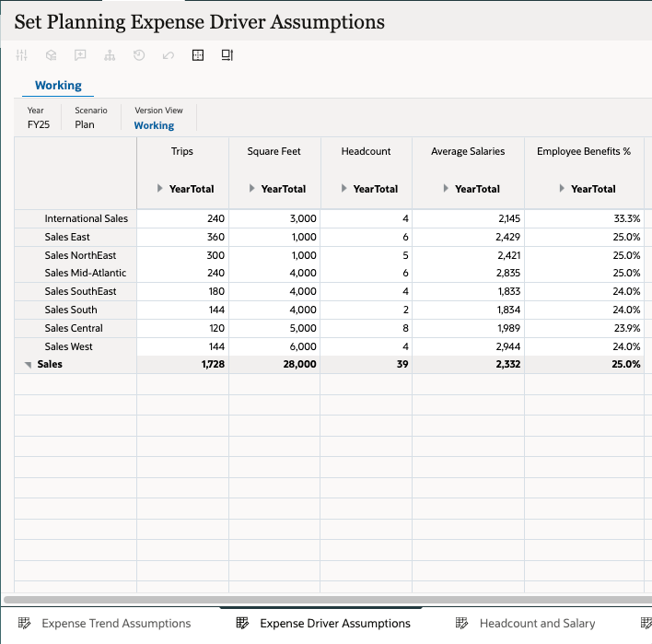This screenshot has height=644, width=652.
Task: Click the undo arrow toolbar icon
Action: [x=169, y=55]
